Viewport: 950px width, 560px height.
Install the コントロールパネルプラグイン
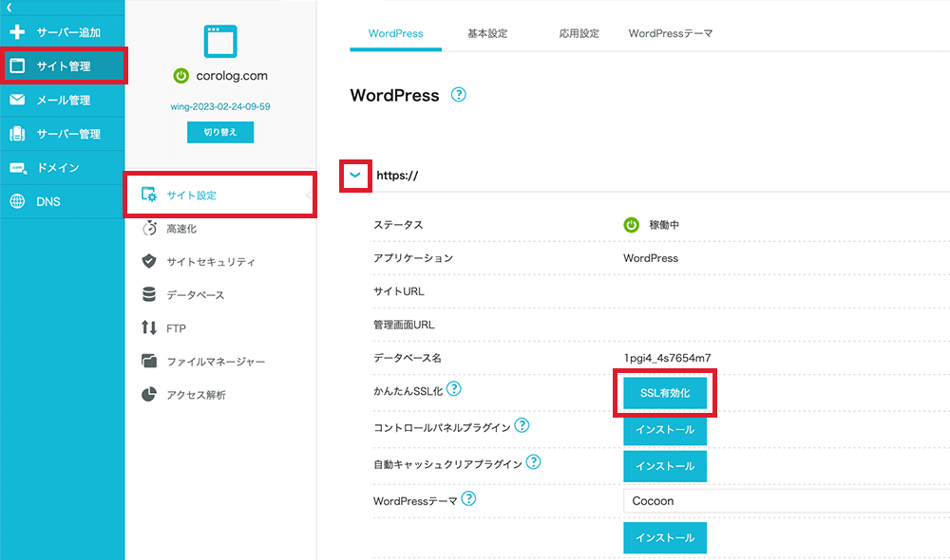665,430
